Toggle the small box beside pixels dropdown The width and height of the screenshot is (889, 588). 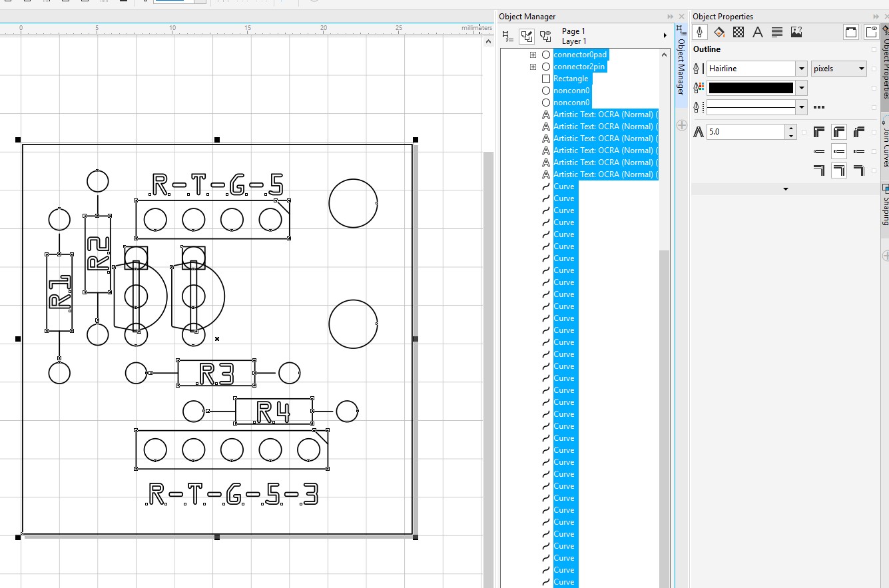[x=874, y=69]
